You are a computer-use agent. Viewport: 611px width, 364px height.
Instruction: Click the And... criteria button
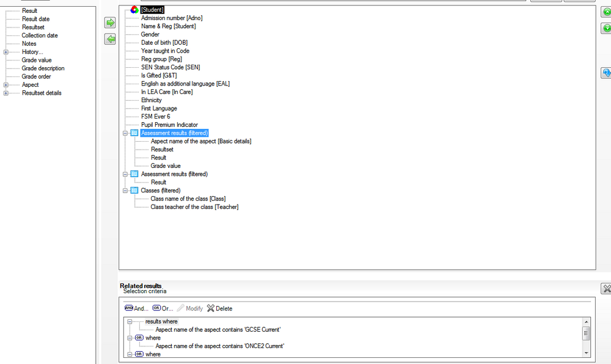(136, 308)
